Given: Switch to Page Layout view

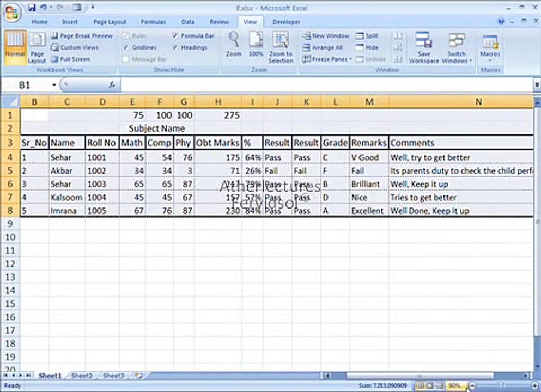Looking at the screenshot, I should 37,47.
